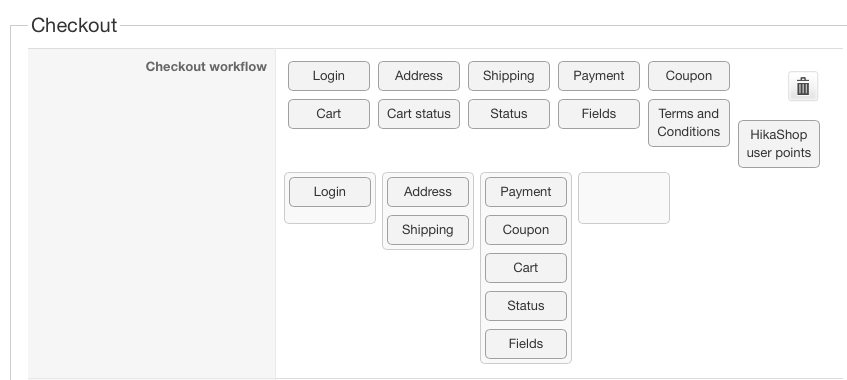Select the Login block in the top palette
The width and height of the screenshot is (847, 380).
[x=329, y=76]
